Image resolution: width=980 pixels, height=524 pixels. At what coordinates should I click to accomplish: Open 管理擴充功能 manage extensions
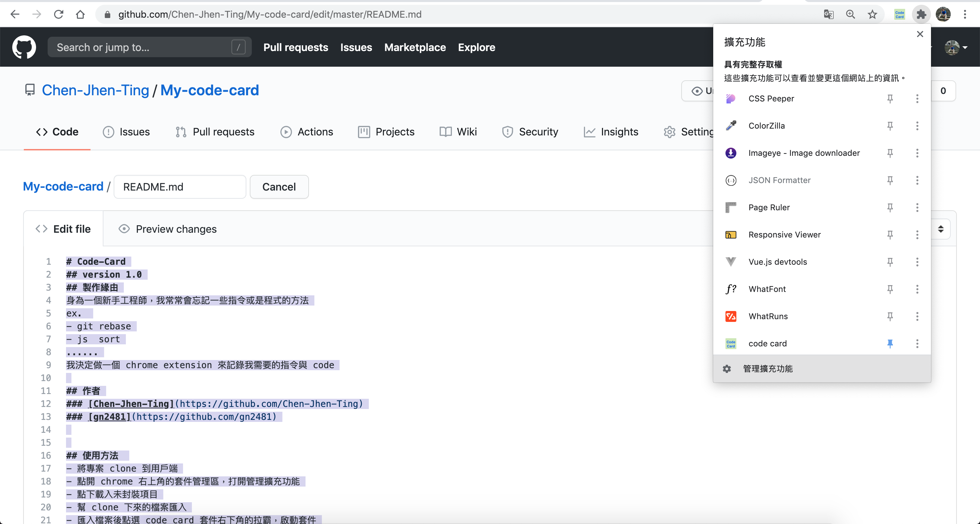pyautogui.click(x=767, y=369)
